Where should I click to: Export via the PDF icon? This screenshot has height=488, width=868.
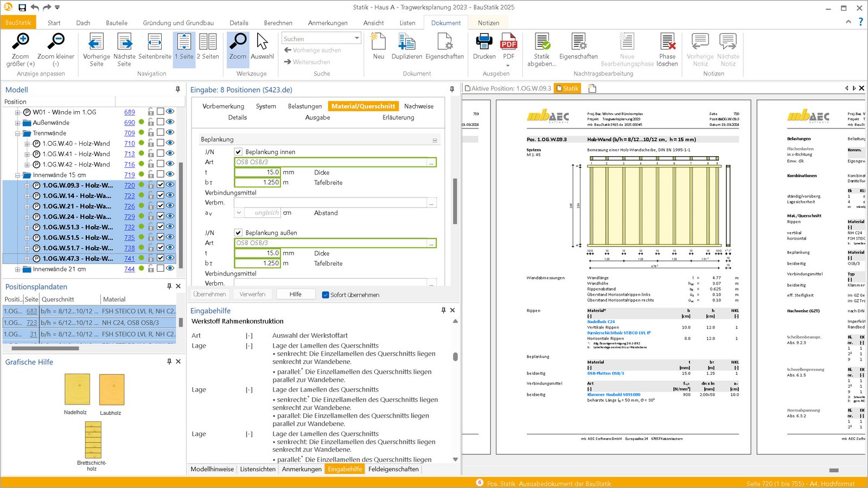(x=508, y=42)
